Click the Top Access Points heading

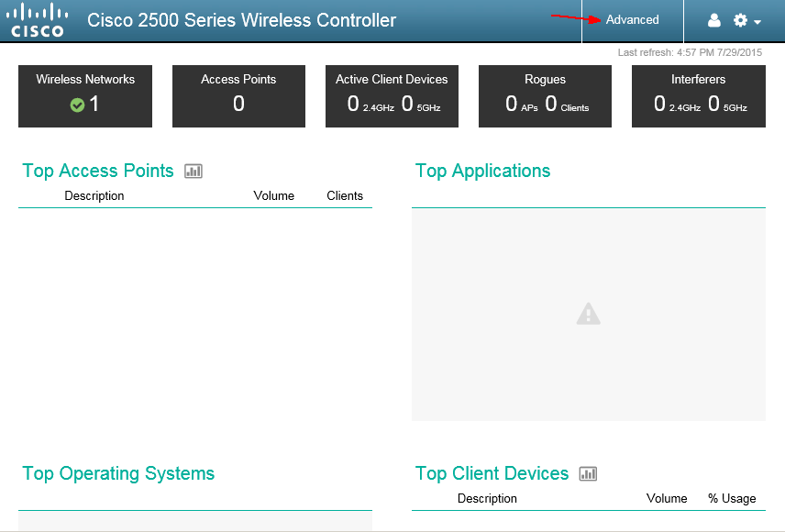98,171
